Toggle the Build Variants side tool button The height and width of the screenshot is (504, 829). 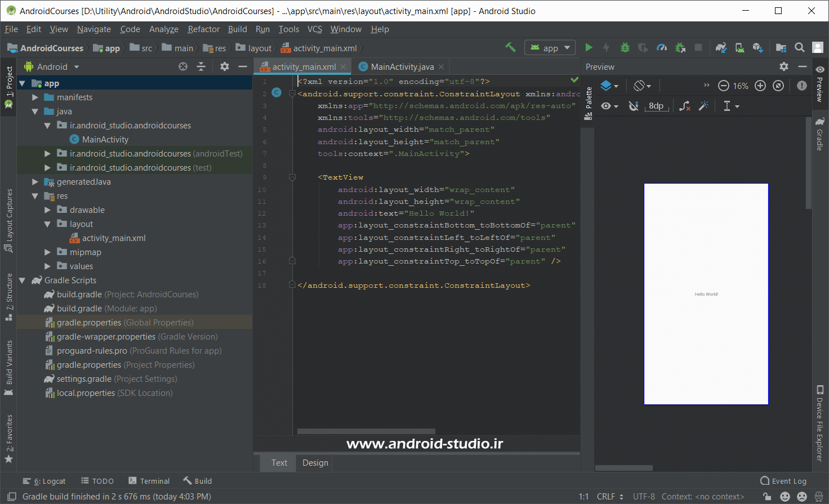(x=9, y=367)
